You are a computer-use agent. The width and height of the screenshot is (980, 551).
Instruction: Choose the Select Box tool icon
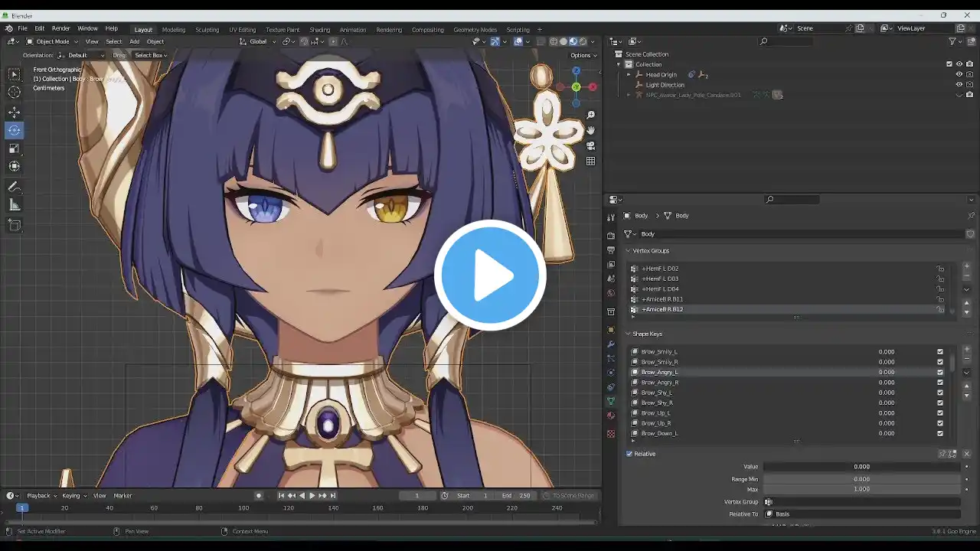click(x=15, y=74)
